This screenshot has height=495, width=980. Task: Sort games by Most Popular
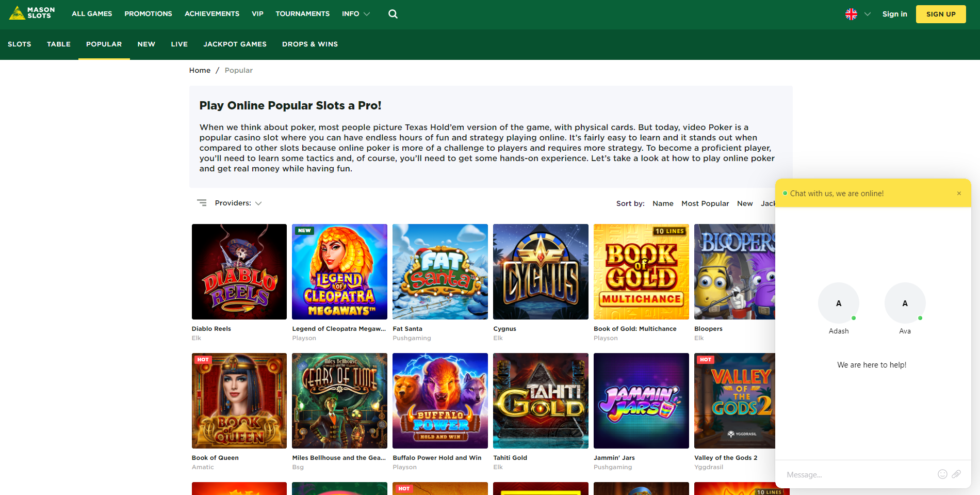click(705, 203)
